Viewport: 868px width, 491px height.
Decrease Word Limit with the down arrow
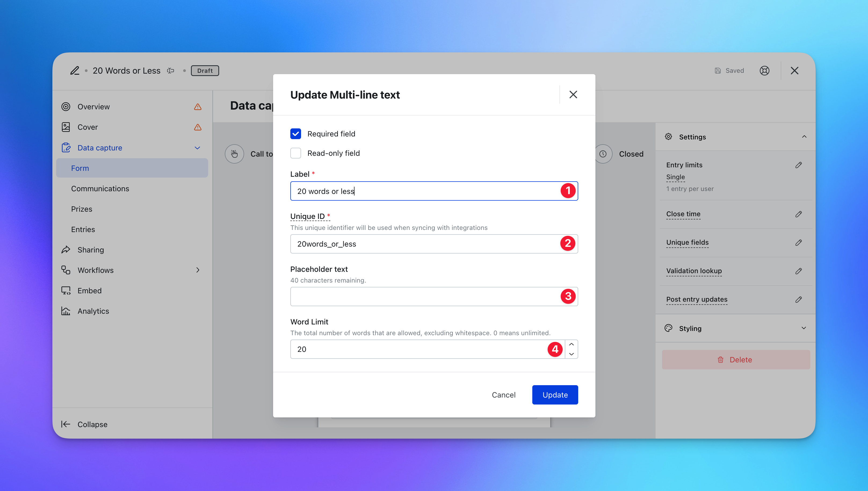click(571, 354)
